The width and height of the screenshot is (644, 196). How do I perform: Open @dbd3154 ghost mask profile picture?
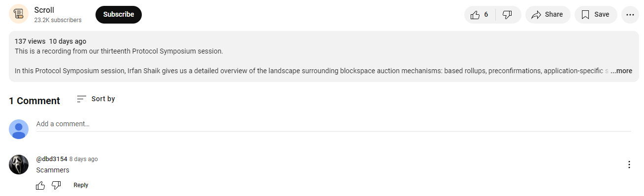pyautogui.click(x=19, y=165)
